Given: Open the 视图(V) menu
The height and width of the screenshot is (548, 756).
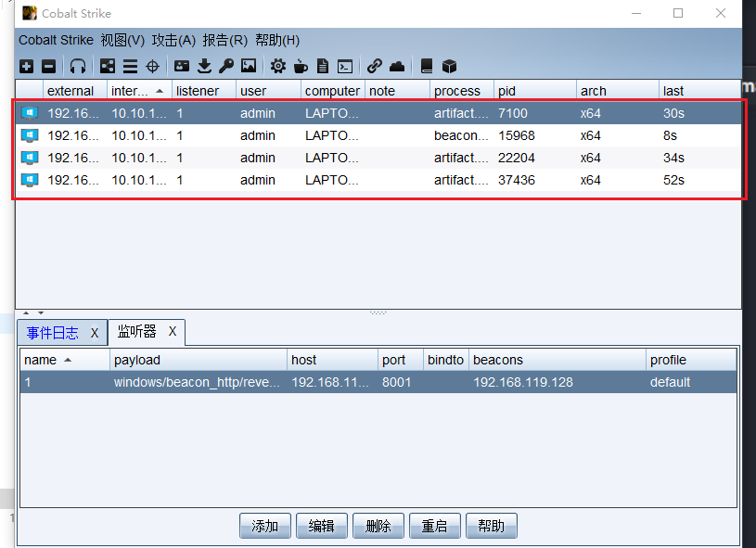Looking at the screenshot, I should 122,40.
